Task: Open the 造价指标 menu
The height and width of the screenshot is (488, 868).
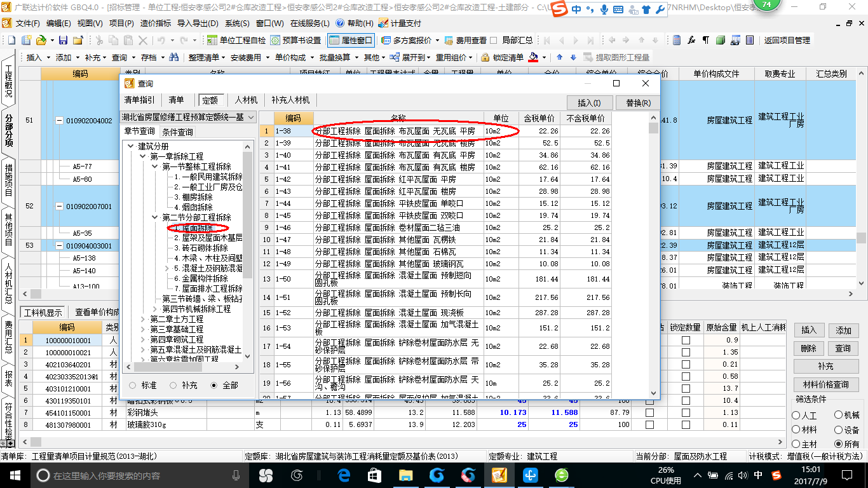Action: click(155, 23)
